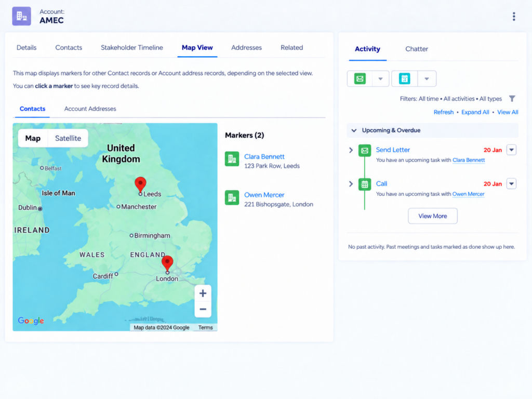Click the Clara Bennett marker building icon

point(232,159)
